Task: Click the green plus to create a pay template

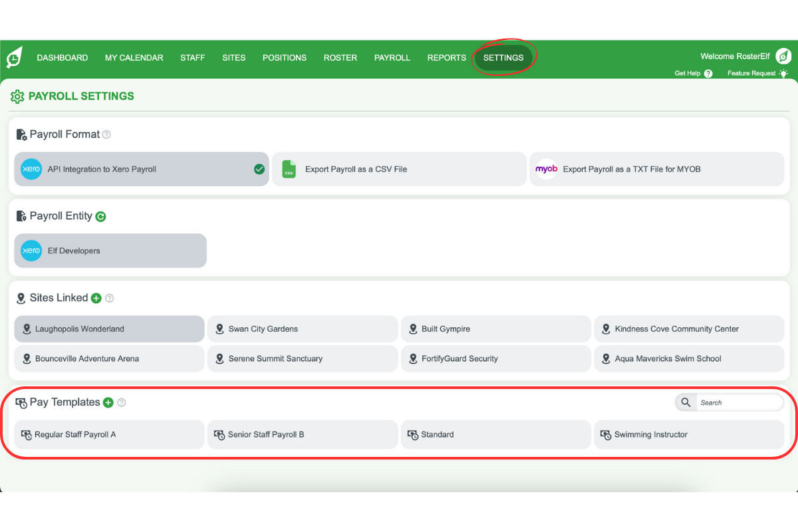Action: (x=108, y=402)
